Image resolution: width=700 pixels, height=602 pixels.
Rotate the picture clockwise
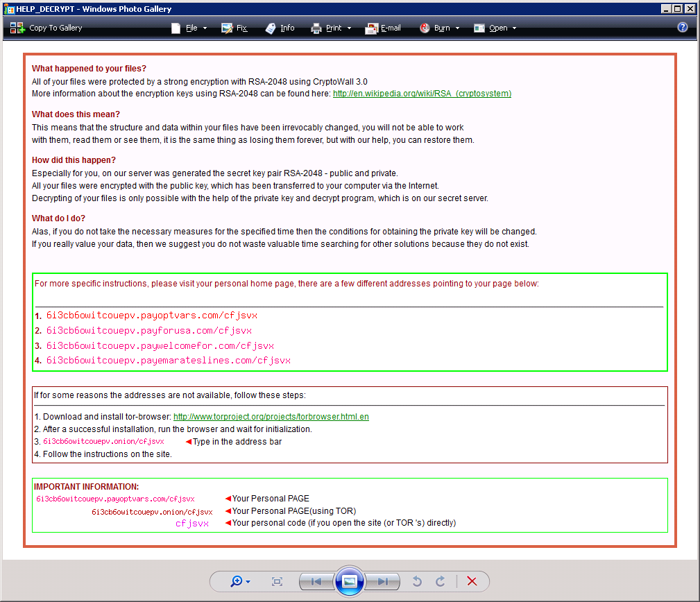(x=440, y=581)
